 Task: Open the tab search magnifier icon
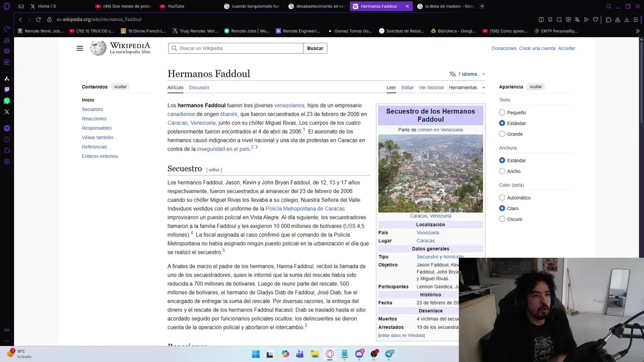(608, 6)
